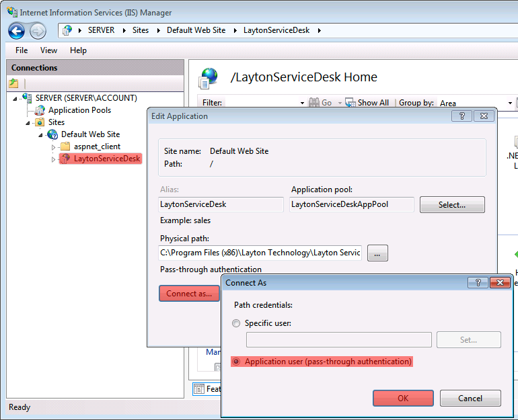The width and height of the screenshot is (518, 420).
Task: Go back with the blue Back arrow
Action: coord(17,31)
